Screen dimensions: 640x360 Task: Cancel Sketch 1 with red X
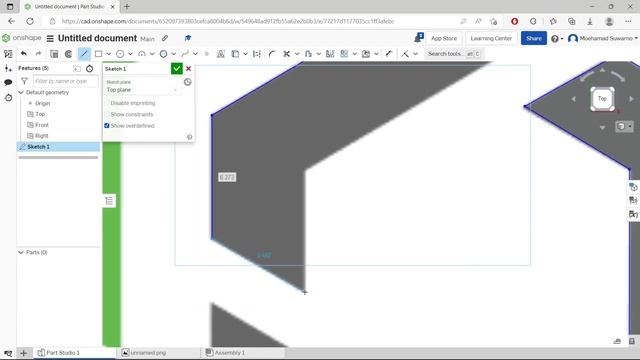tap(189, 69)
